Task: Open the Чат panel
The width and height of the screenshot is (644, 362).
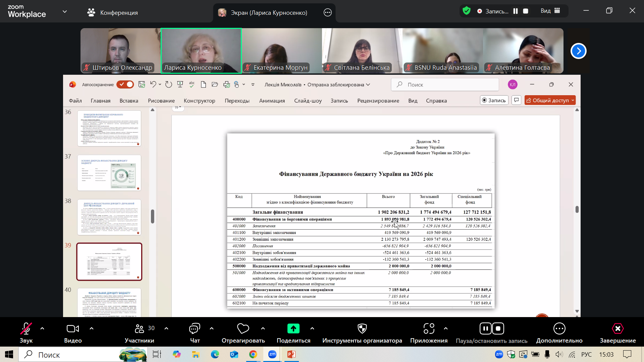Action: [195, 329]
